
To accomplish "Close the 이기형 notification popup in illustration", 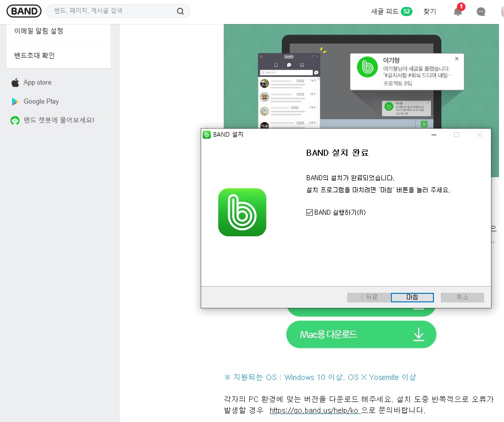I will point(457,59).
